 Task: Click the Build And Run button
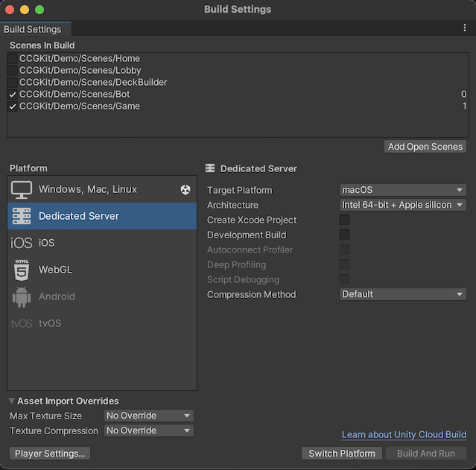(426, 454)
